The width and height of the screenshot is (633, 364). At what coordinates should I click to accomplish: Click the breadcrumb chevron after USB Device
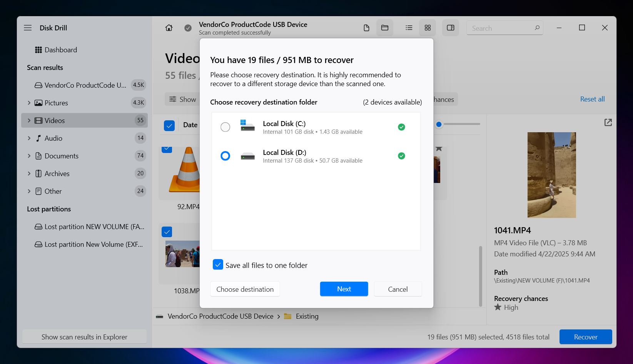click(279, 316)
